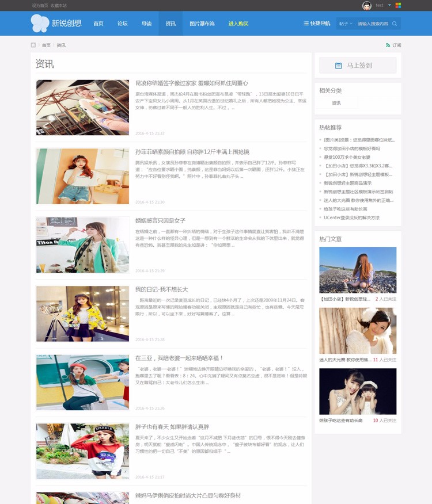Open hot post 迷人的大光圈 in 热帖推荐 list
The height and width of the screenshot is (504, 432).
[359, 200]
